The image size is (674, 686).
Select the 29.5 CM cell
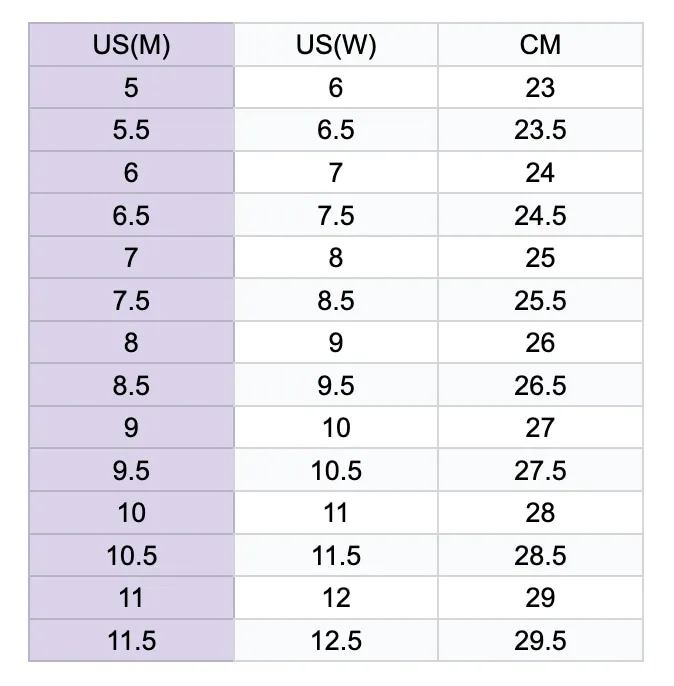[540, 640]
